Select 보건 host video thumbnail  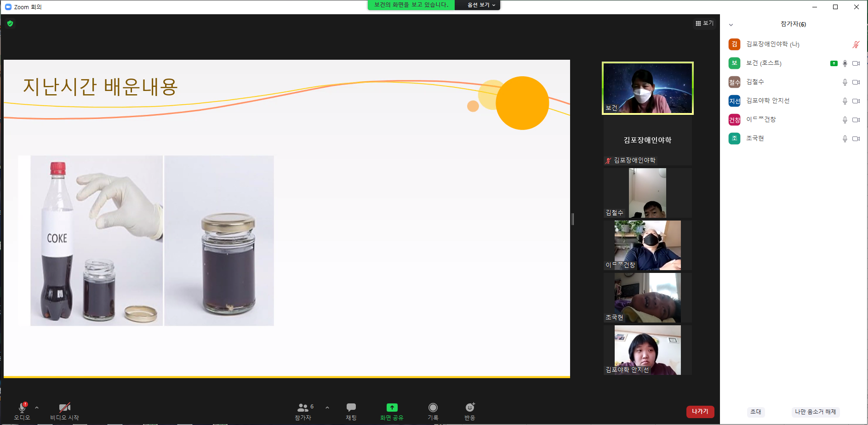click(x=648, y=88)
